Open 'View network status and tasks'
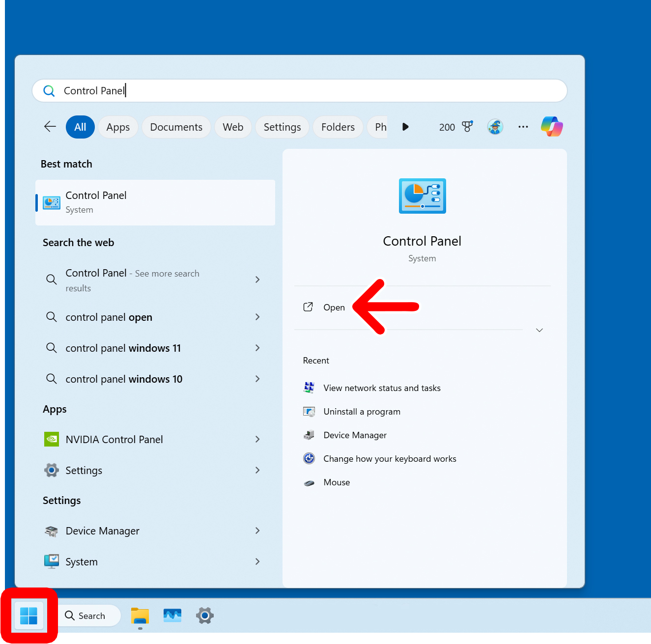Viewport: 651px width, 644px height. pyautogui.click(x=382, y=388)
